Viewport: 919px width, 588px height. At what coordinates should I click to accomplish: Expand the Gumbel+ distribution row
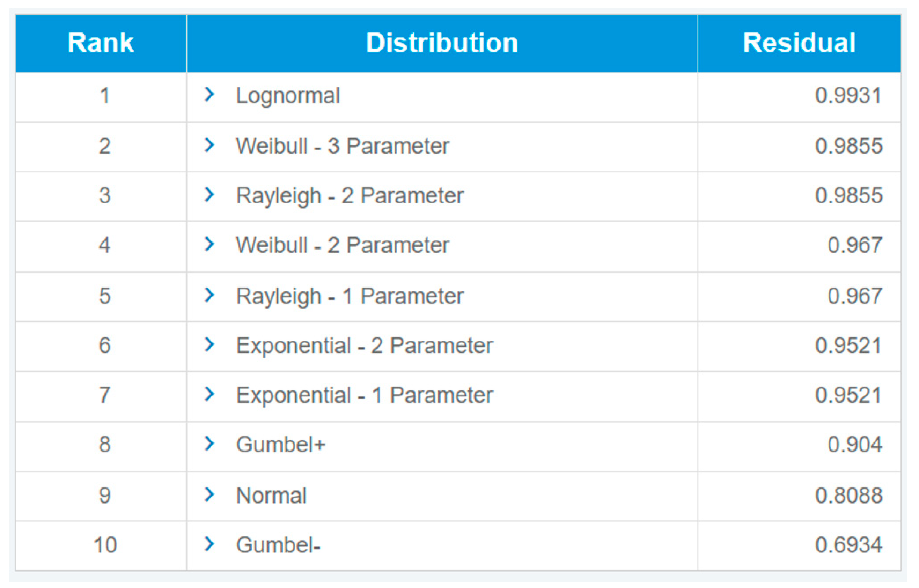(x=209, y=444)
